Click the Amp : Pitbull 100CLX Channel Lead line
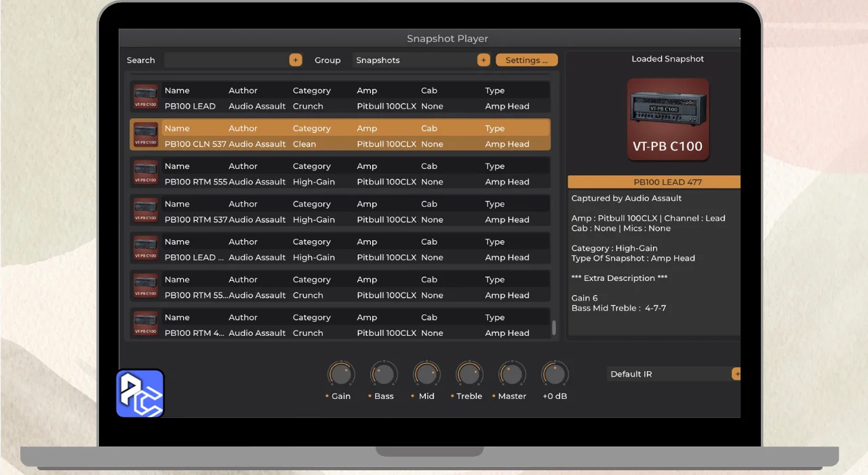This screenshot has width=868, height=475. [648, 218]
